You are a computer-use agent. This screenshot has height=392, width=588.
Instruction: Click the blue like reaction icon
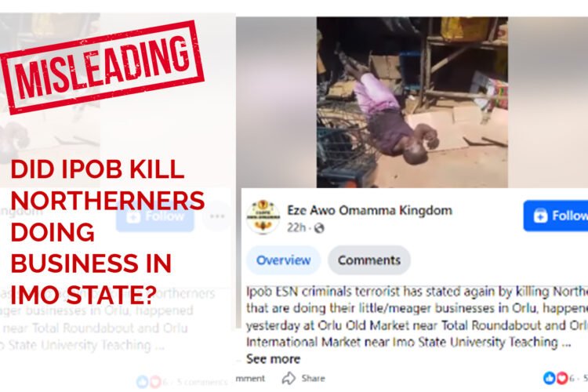[x=550, y=378]
